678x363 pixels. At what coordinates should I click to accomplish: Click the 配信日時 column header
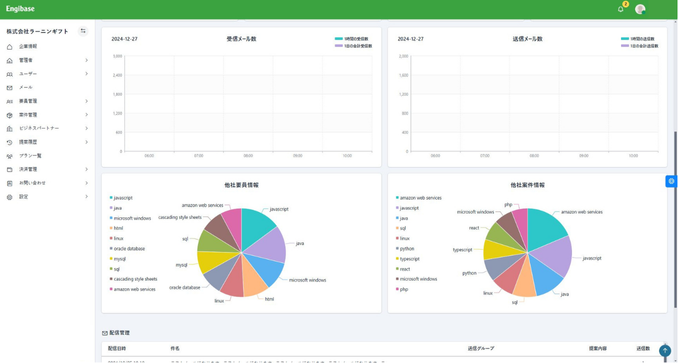pyautogui.click(x=117, y=348)
